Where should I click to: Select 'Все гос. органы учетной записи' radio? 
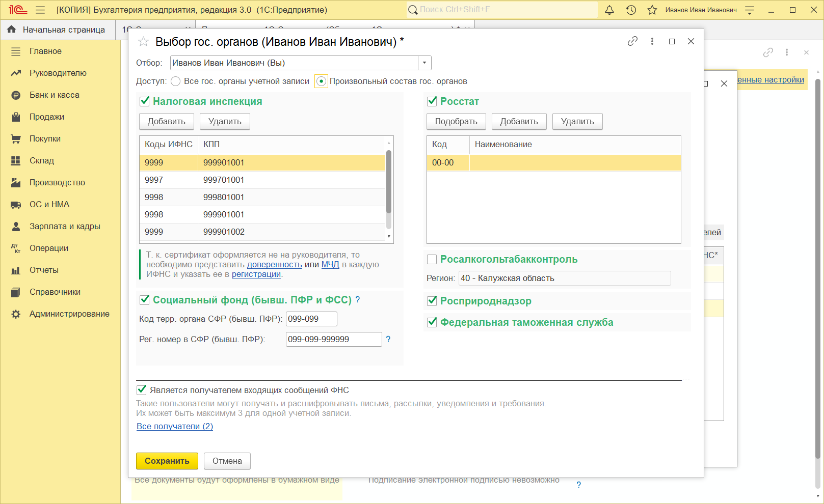click(176, 81)
